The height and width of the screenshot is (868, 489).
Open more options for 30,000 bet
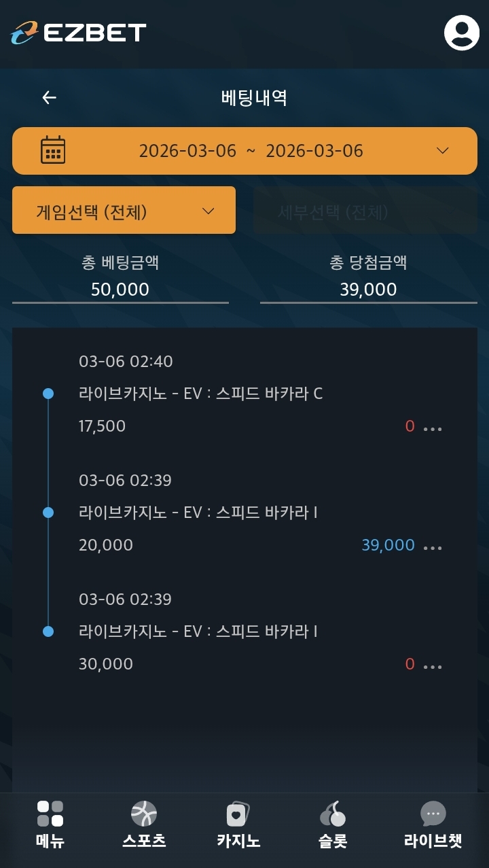point(433,666)
